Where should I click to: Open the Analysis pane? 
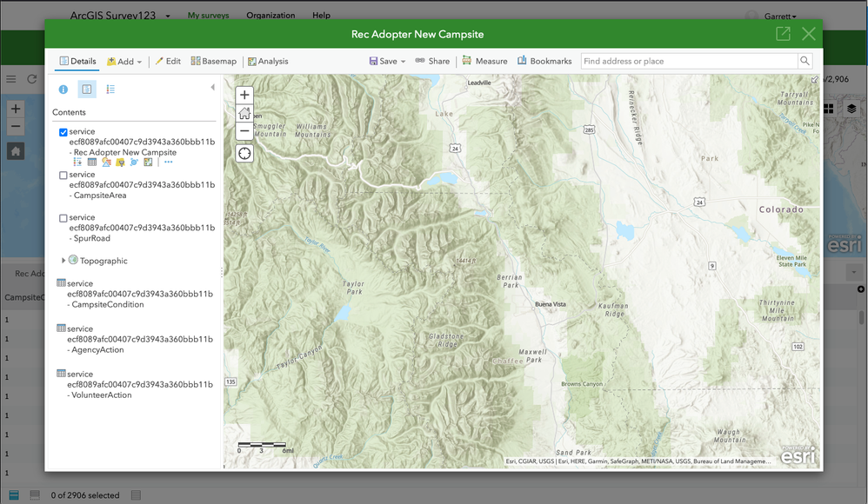pyautogui.click(x=268, y=62)
